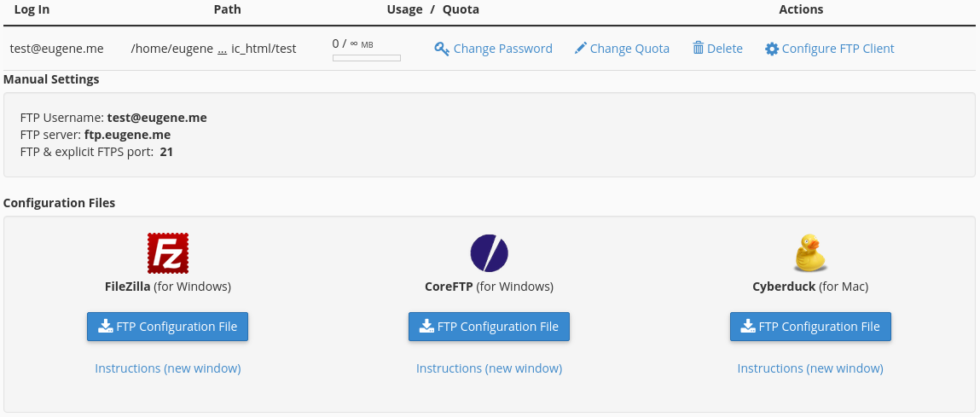Image resolution: width=980 pixels, height=417 pixels.
Task: Click the trash can icon beside Delete
Action: pos(699,48)
